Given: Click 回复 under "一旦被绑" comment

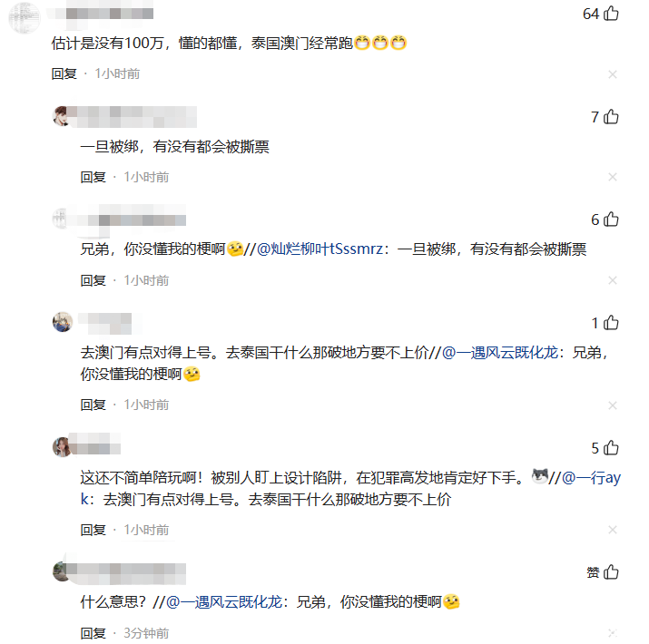Looking at the screenshot, I should (93, 177).
